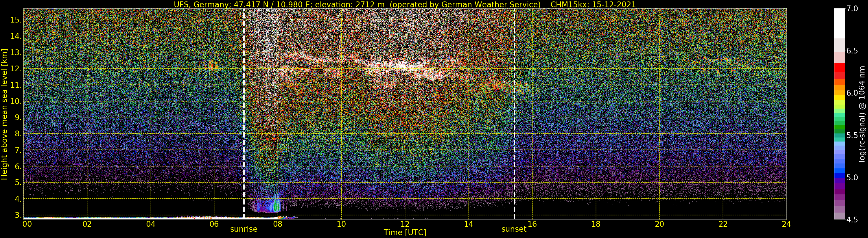The width and height of the screenshot is (868, 238).
Task: Click the '12' time axis tick label
Action: coord(405,224)
